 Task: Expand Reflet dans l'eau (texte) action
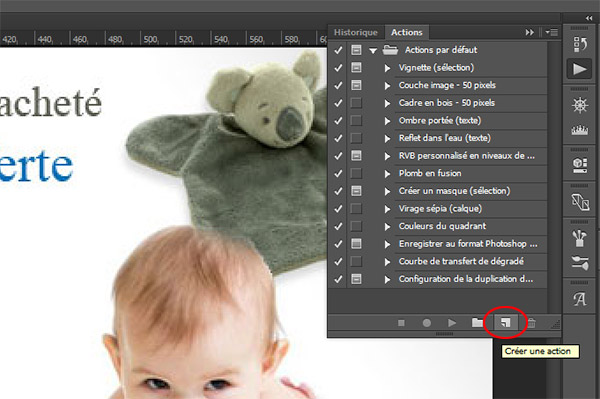tap(387, 138)
